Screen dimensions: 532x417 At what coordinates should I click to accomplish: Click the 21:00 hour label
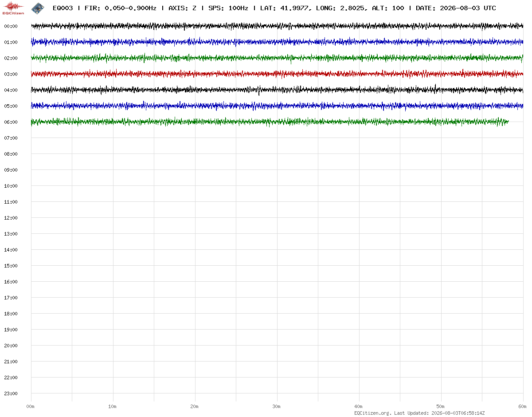(11, 362)
